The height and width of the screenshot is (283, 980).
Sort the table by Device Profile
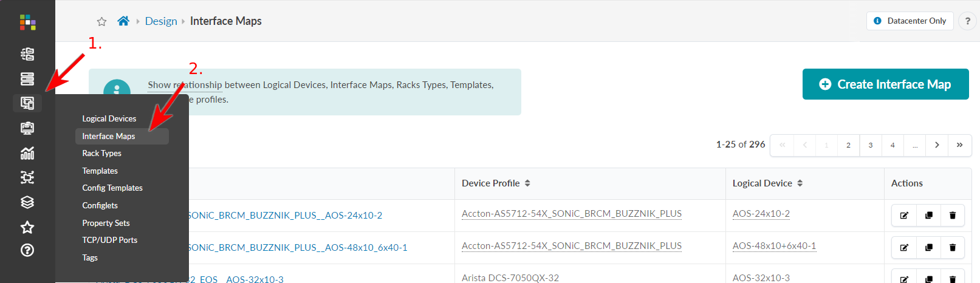click(527, 183)
